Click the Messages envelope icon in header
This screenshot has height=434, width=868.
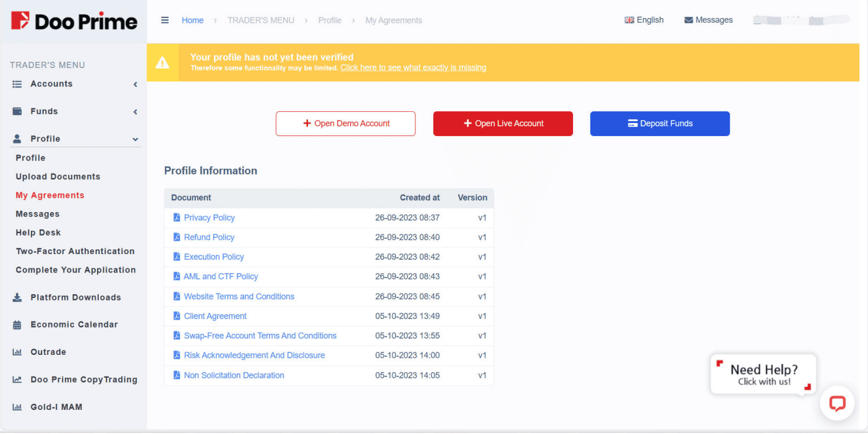(x=689, y=20)
